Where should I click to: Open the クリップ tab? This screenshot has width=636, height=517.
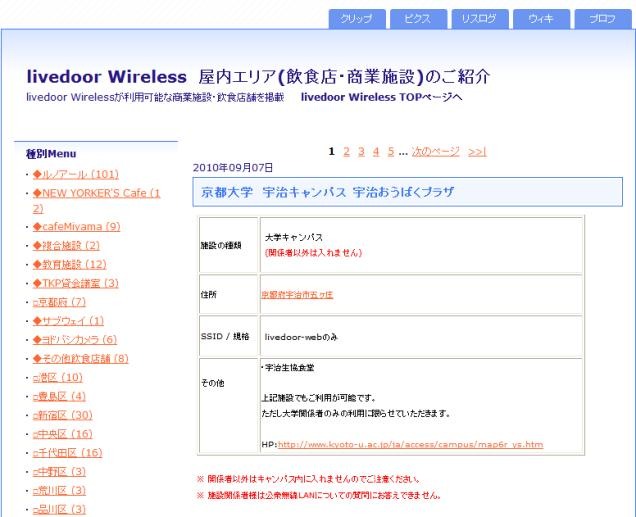357,19
